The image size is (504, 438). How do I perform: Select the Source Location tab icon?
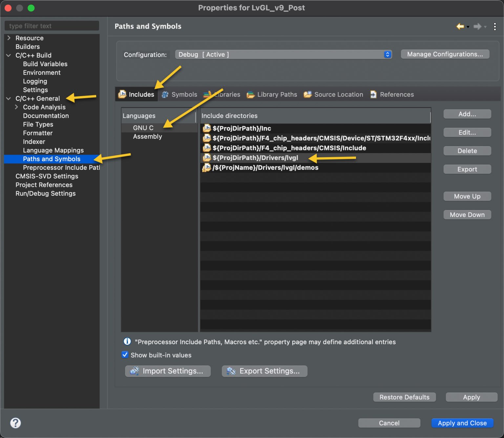click(307, 94)
